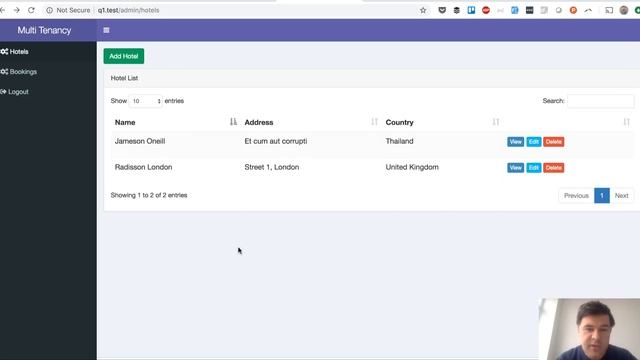Toggle the hamburger sidebar menu icon
This screenshot has width=640, height=360.
tap(106, 30)
